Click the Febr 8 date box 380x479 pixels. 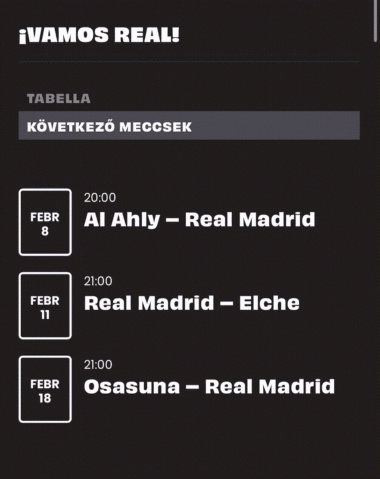[x=45, y=222]
